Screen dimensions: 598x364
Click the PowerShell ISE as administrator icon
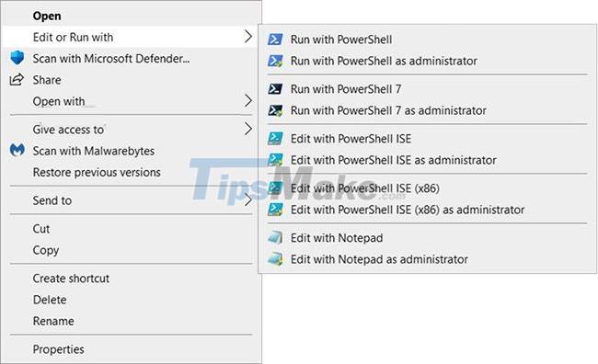pos(275,160)
